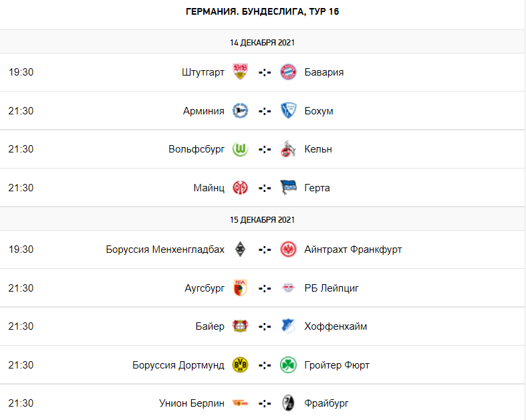The image size is (526, 420).
Task: Click the Германия Бундеслига тур 16 heading
Action: coord(262,12)
